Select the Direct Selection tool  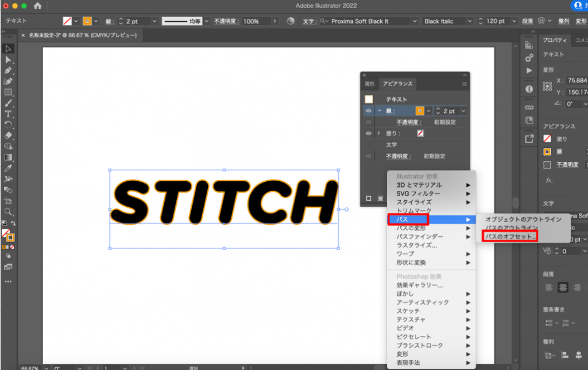[x=8, y=60]
